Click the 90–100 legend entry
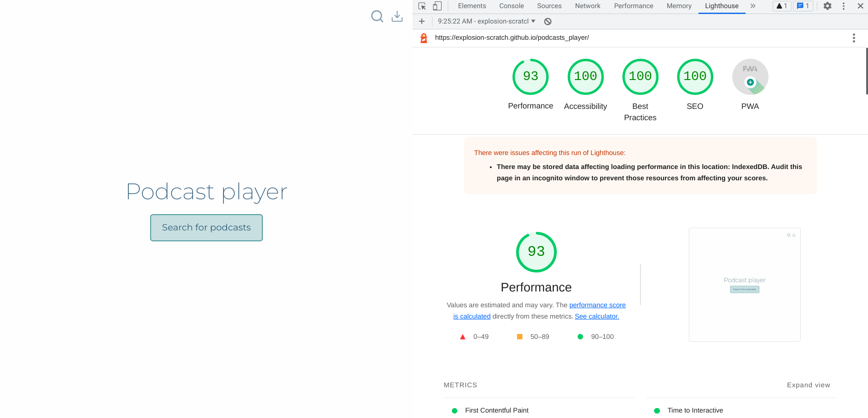The height and width of the screenshot is (418, 868). coord(596,337)
